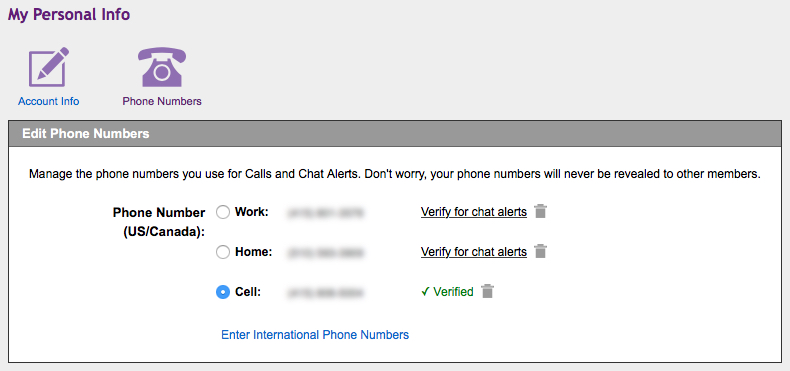Open the Account Info text link
Screen dimensions: 790x371
pyautogui.click(x=48, y=101)
